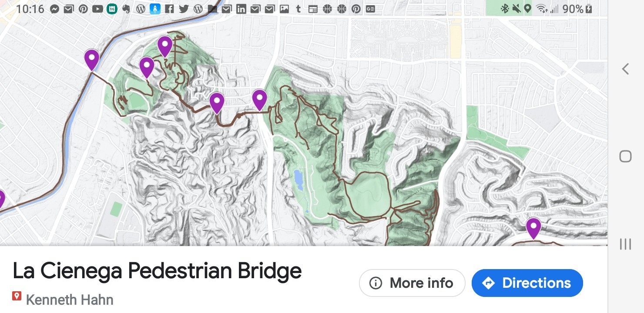Tap the LinkedIn notification icon
644x313 pixels.
241,9
